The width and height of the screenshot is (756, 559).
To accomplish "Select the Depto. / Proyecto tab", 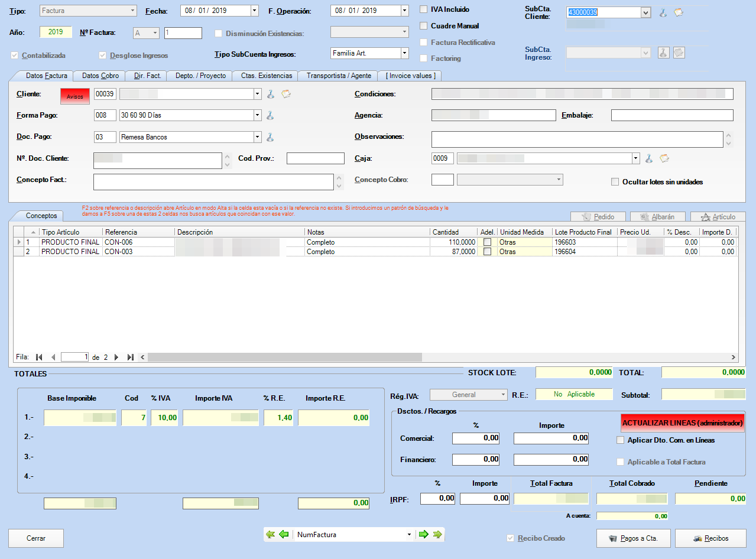I will point(200,76).
